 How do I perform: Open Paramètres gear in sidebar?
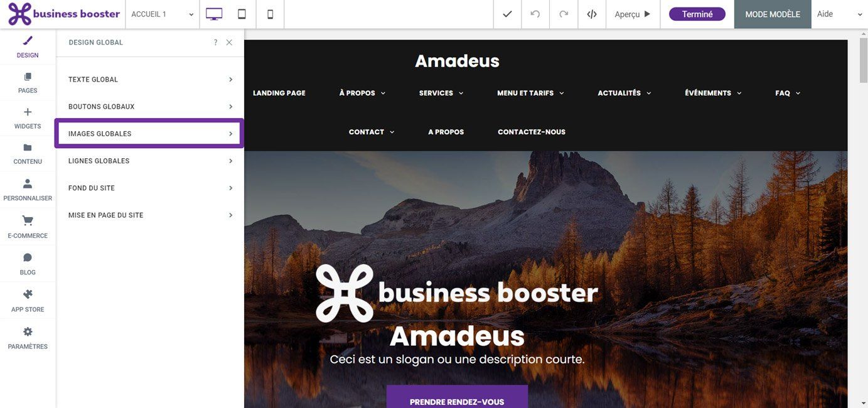point(28,331)
